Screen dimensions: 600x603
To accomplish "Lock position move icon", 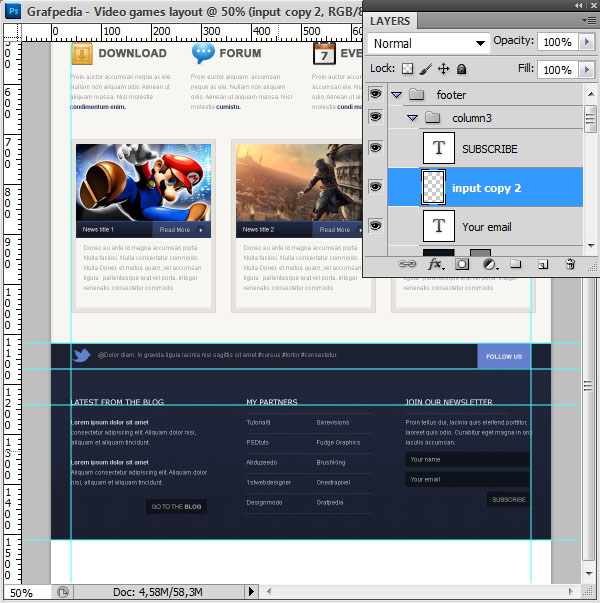I will coord(443,69).
